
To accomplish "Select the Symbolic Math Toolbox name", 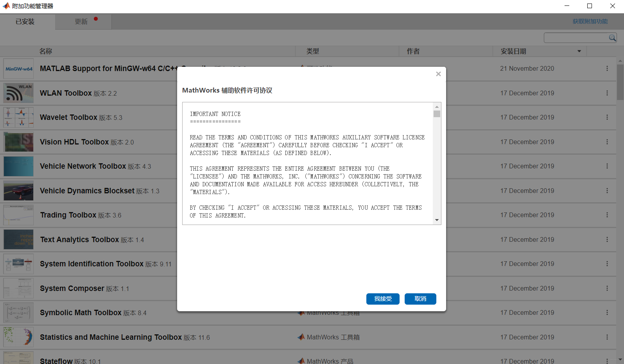I will 81,312.
